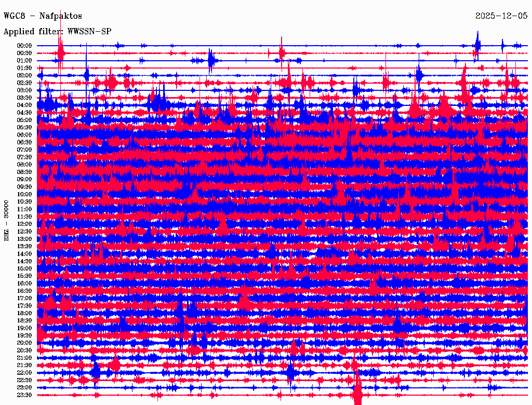Screen dimensions: 532x405
Task: Select the 00:30 time label
Action: tap(24, 53)
